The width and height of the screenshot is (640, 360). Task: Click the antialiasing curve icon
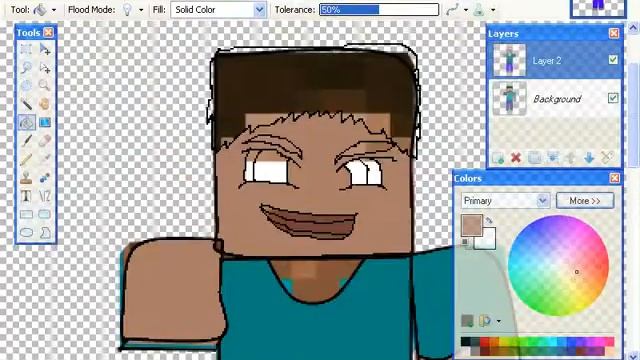[452, 9]
